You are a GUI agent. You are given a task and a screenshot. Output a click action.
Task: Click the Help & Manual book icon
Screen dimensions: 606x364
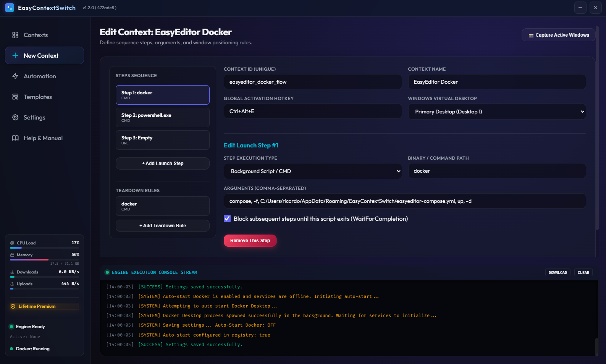(15, 138)
